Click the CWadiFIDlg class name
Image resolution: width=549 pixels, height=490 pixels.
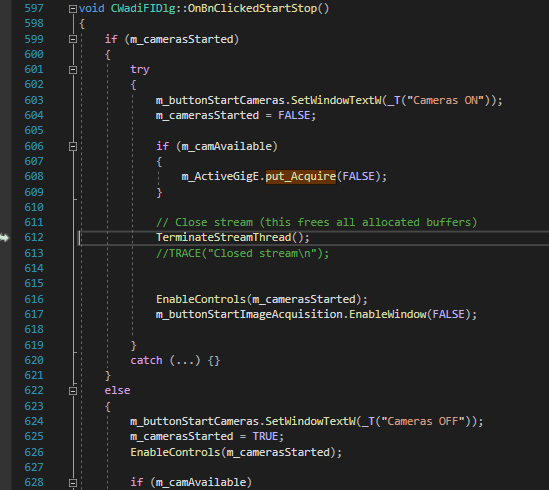(143, 8)
